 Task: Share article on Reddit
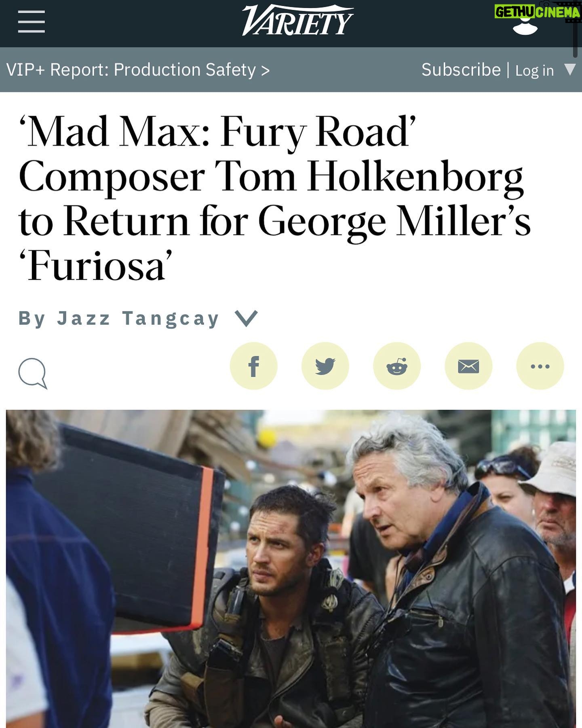(x=397, y=366)
